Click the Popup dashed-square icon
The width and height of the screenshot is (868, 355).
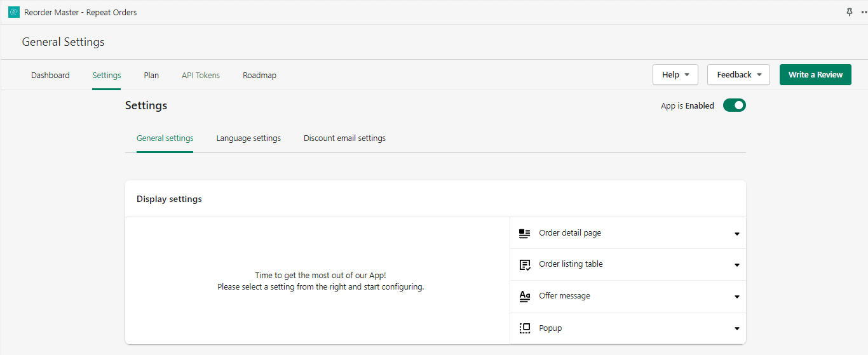(x=524, y=328)
